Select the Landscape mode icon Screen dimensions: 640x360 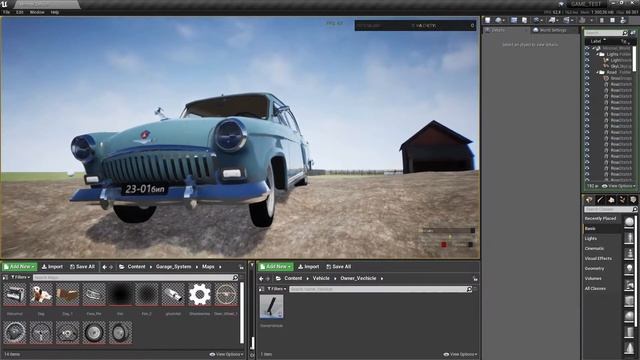click(x=611, y=200)
